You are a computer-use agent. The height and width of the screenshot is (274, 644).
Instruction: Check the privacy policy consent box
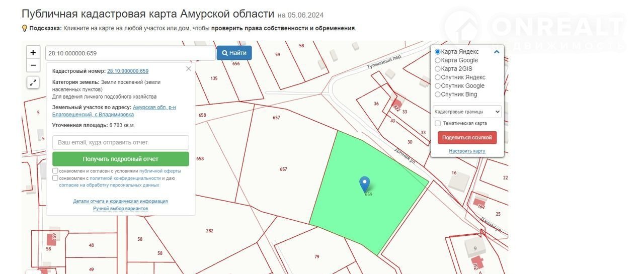click(55, 178)
